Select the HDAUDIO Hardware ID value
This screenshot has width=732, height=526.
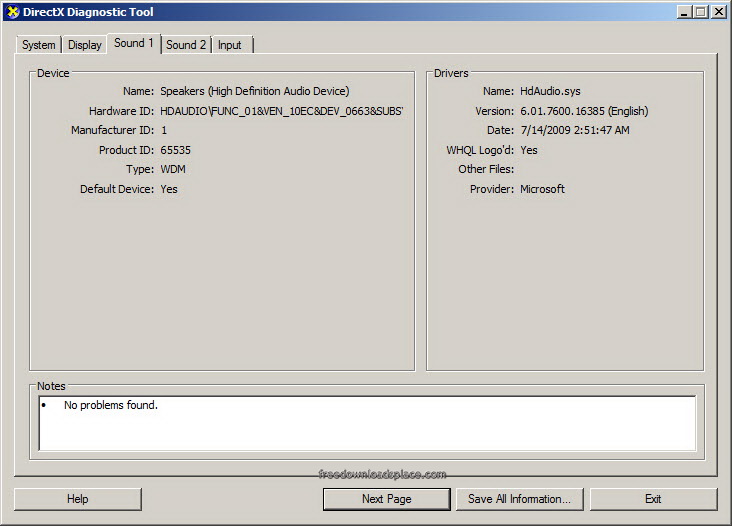pos(281,111)
